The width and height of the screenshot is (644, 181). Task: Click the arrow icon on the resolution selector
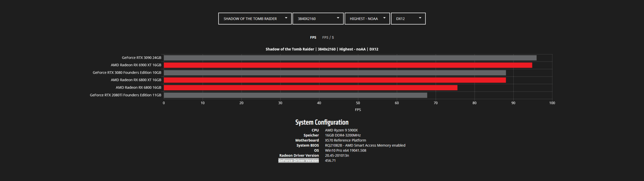(338, 18)
